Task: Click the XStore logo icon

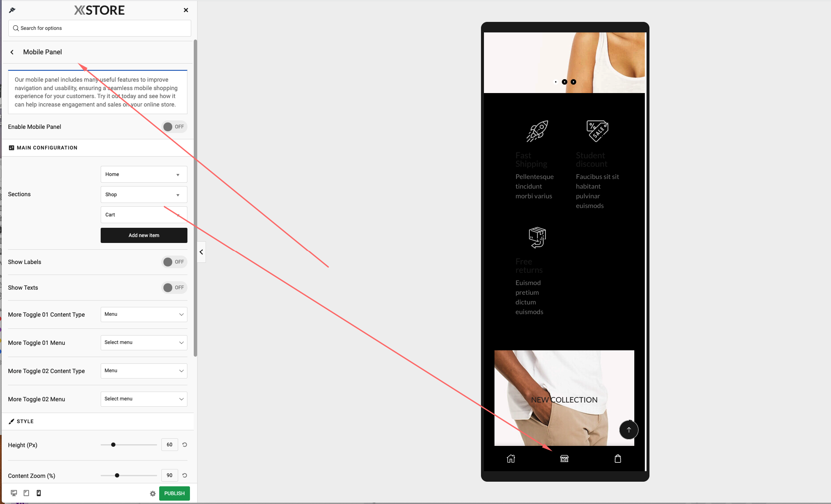Action: click(x=99, y=10)
